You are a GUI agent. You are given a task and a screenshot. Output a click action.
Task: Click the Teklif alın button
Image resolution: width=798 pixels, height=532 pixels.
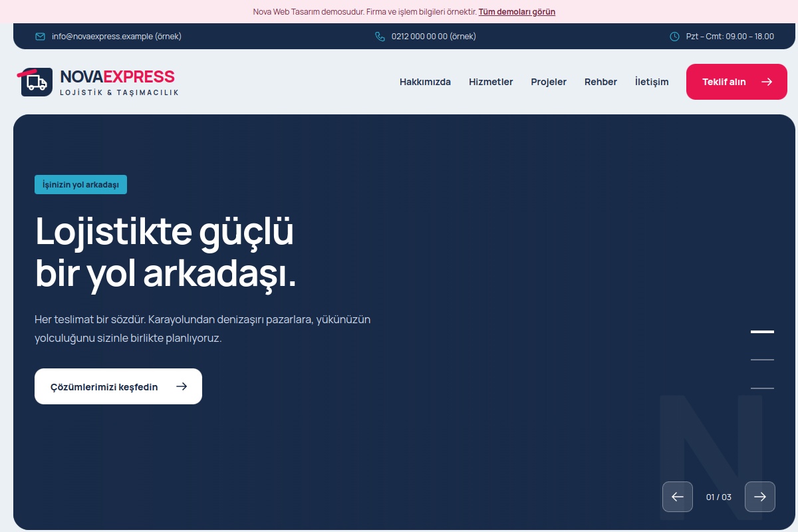[737, 82]
